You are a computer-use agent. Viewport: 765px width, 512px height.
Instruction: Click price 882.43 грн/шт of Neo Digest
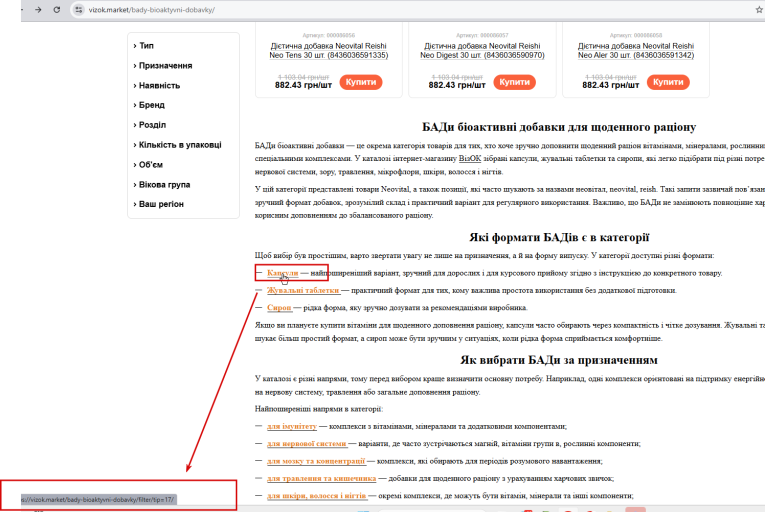(457, 85)
